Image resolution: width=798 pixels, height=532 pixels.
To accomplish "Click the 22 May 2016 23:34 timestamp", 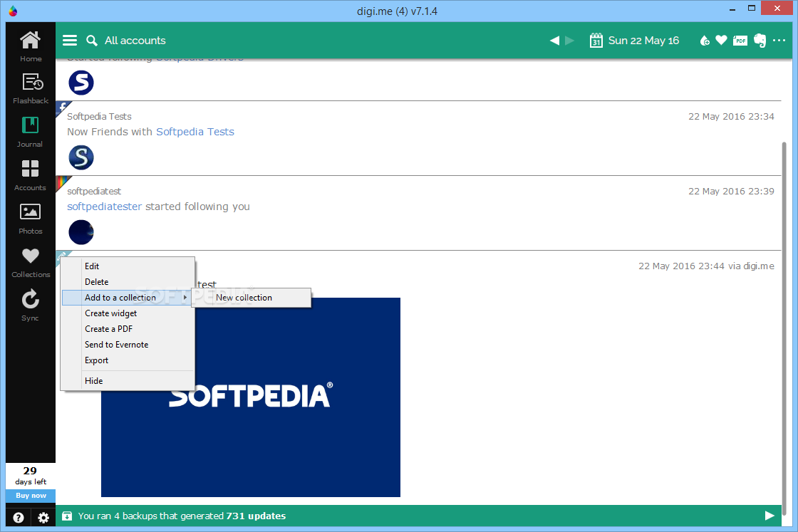I will (731, 117).
